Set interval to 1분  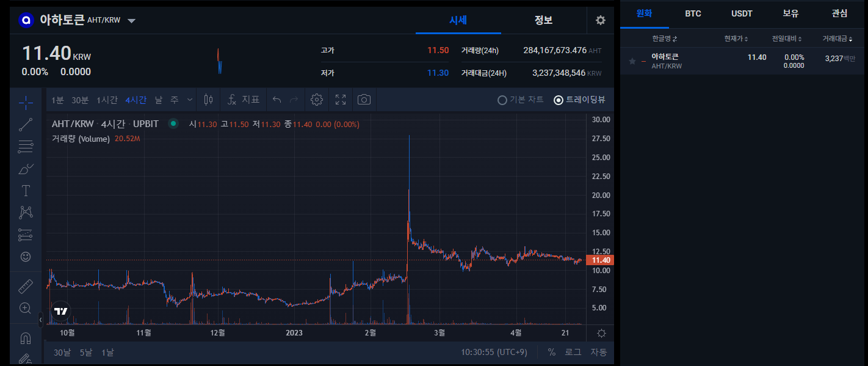click(57, 100)
